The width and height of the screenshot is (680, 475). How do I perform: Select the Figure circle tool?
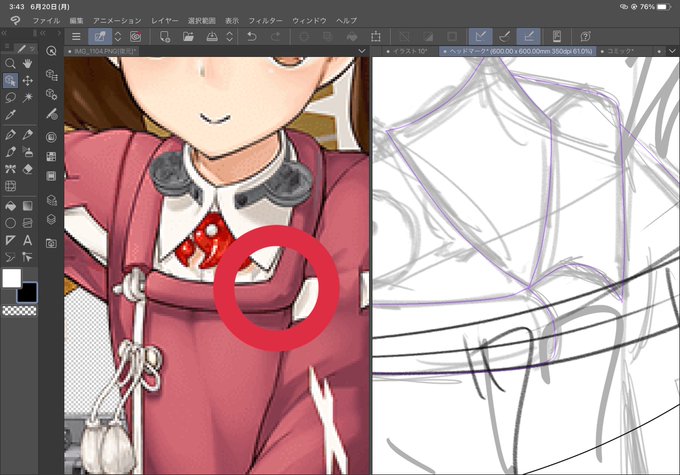(x=10, y=223)
